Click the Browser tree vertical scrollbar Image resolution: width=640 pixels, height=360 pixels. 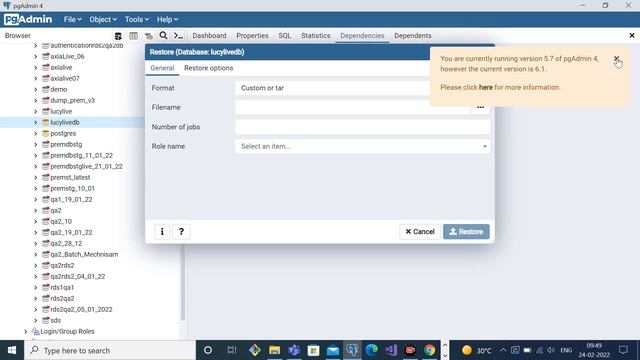click(x=183, y=282)
